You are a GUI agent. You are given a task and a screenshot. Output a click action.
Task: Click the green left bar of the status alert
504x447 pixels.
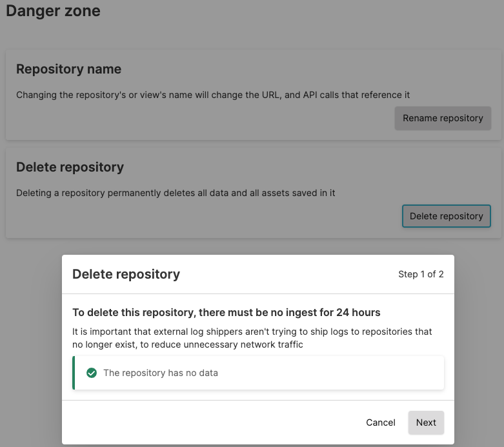[x=74, y=373]
